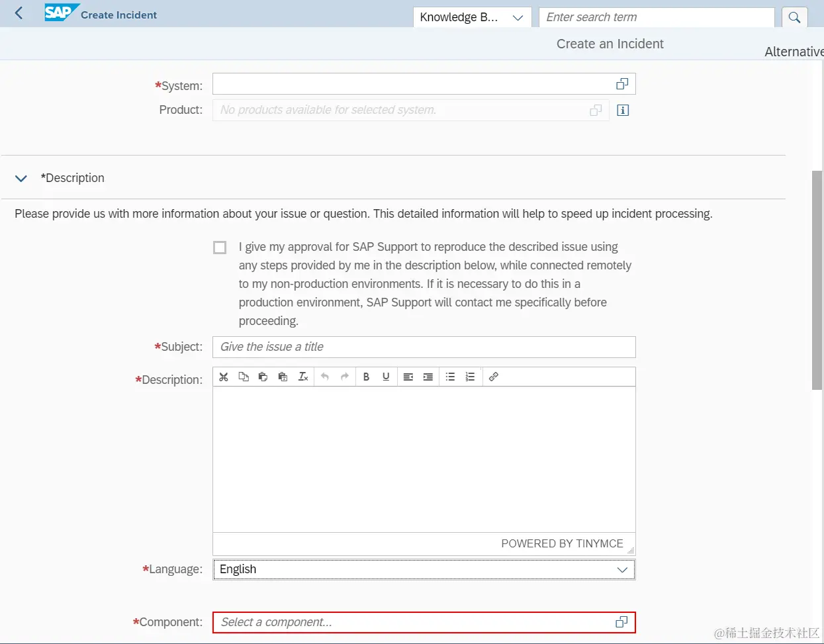Collapse the Description section

click(21, 178)
